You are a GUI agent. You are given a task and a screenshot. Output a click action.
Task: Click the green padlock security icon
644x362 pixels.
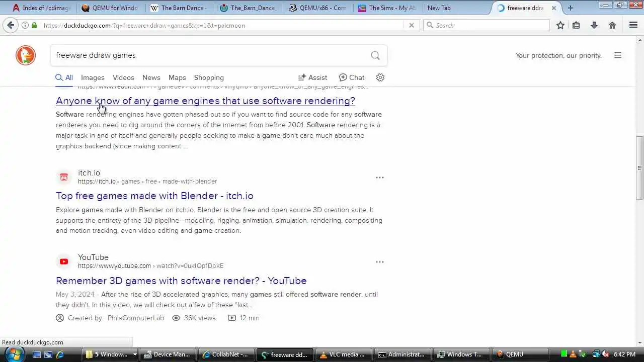pyautogui.click(x=34, y=25)
